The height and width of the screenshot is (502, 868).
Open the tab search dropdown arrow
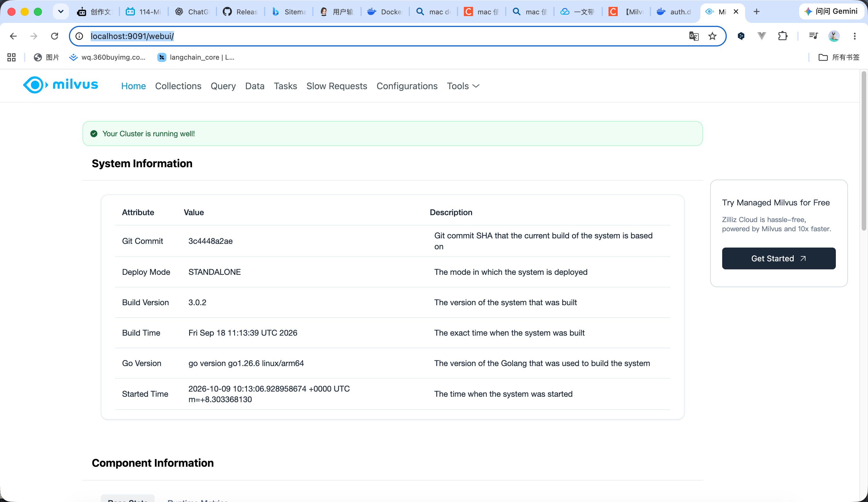coord(61,12)
